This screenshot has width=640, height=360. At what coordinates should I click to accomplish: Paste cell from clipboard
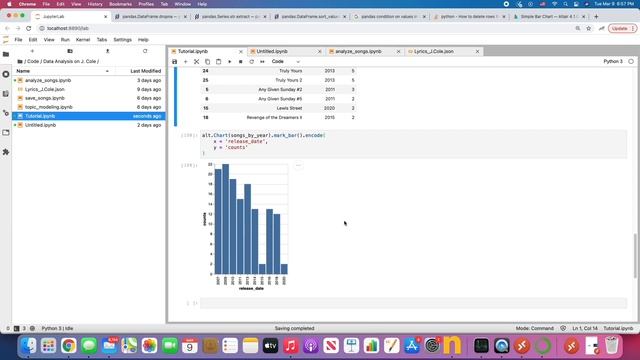click(x=218, y=62)
